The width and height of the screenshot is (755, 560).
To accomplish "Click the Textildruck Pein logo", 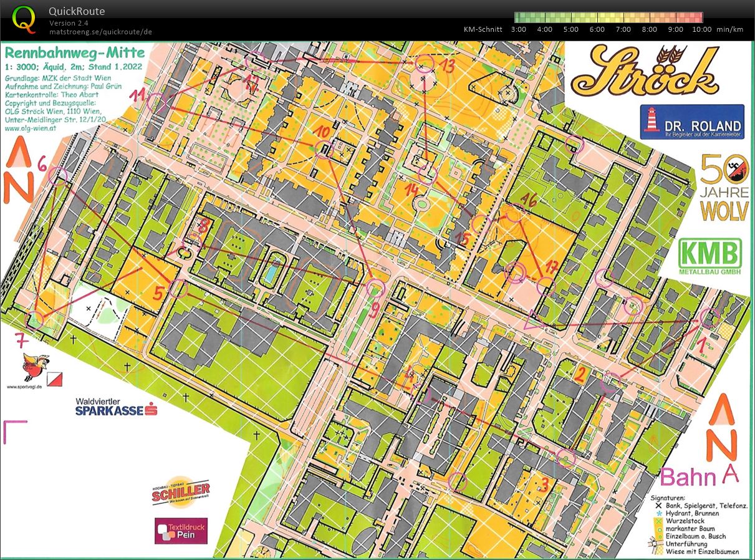I will click(x=181, y=530).
